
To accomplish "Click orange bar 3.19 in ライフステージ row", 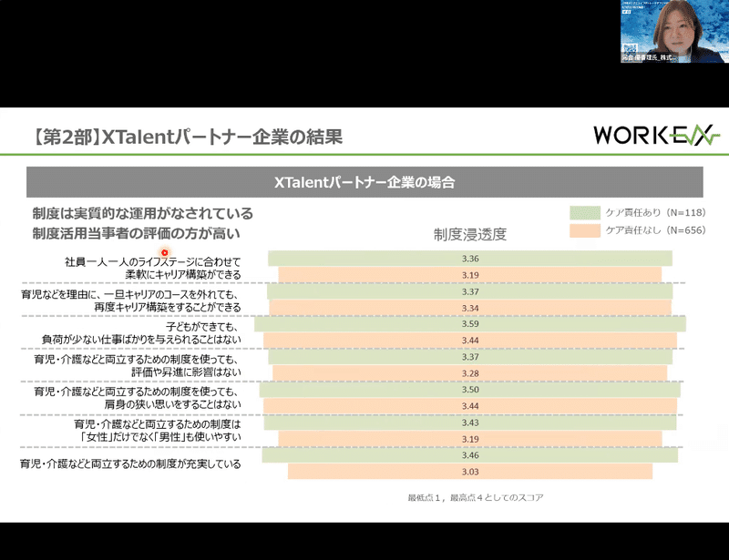I will pos(470,275).
